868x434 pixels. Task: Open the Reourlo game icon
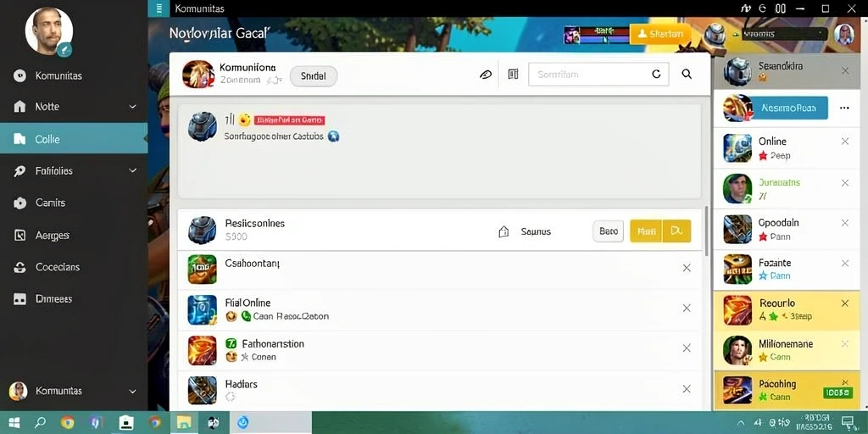(x=737, y=310)
